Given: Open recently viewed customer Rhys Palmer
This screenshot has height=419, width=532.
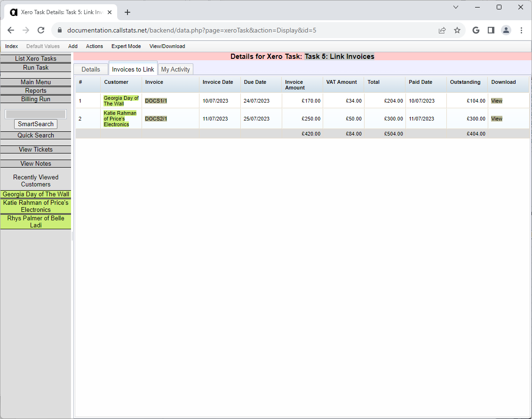Looking at the screenshot, I should click(35, 221).
